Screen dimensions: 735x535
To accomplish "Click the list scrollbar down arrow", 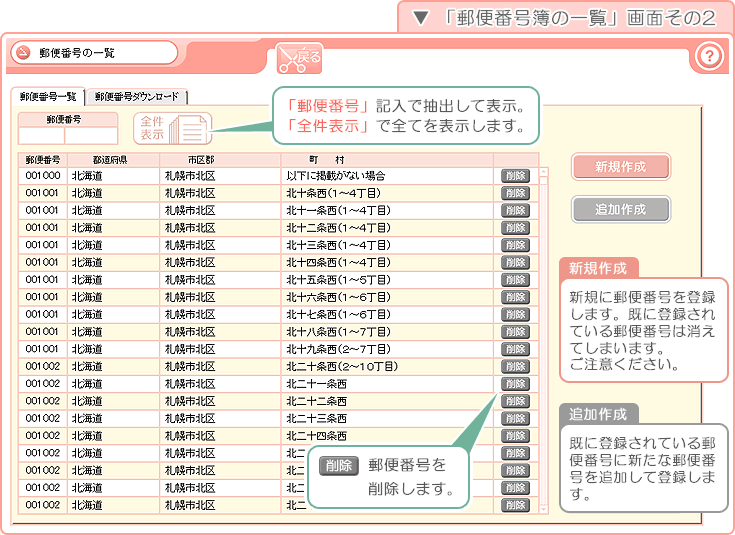I will tap(544, 509).
